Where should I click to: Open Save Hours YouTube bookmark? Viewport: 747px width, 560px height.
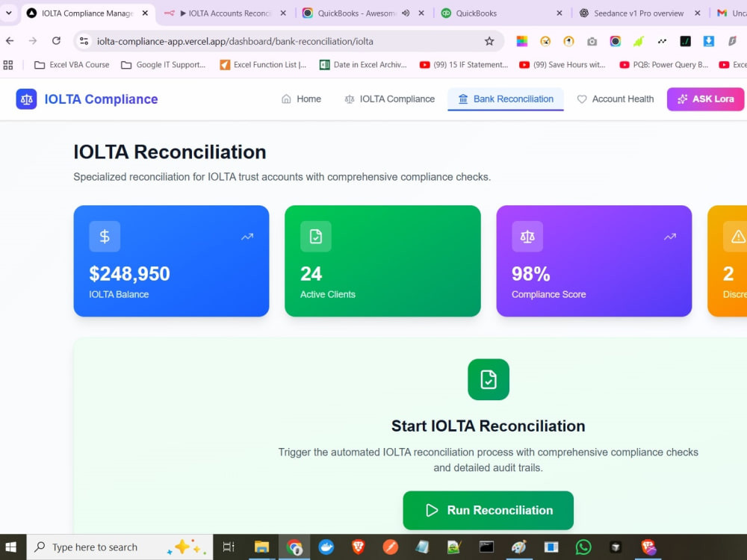pyautogui.click(x=562, y=65)
